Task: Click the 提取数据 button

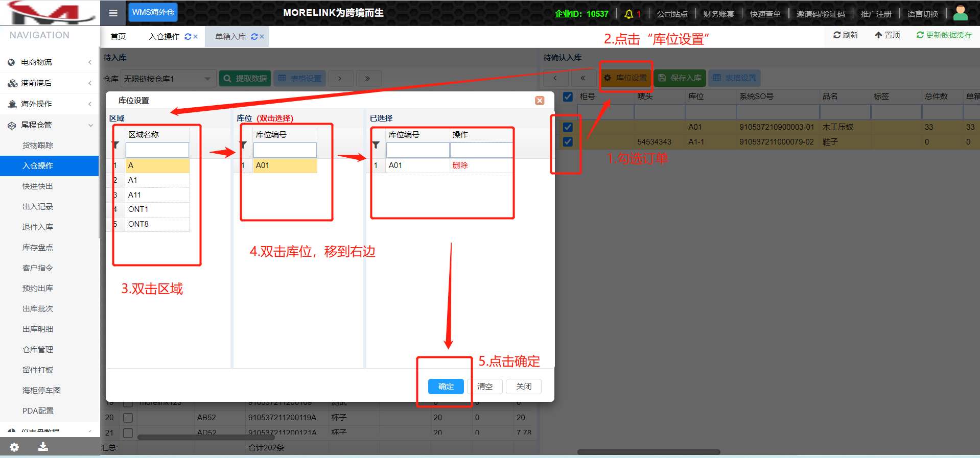Action: 245,79
